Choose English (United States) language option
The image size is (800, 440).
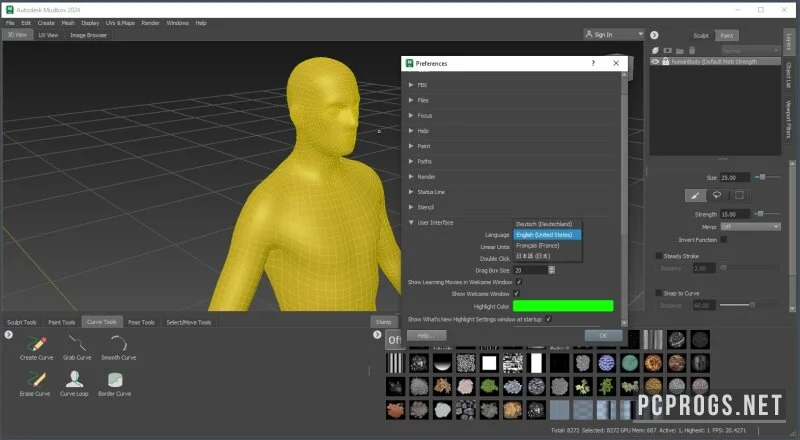(x=547, y=235)
